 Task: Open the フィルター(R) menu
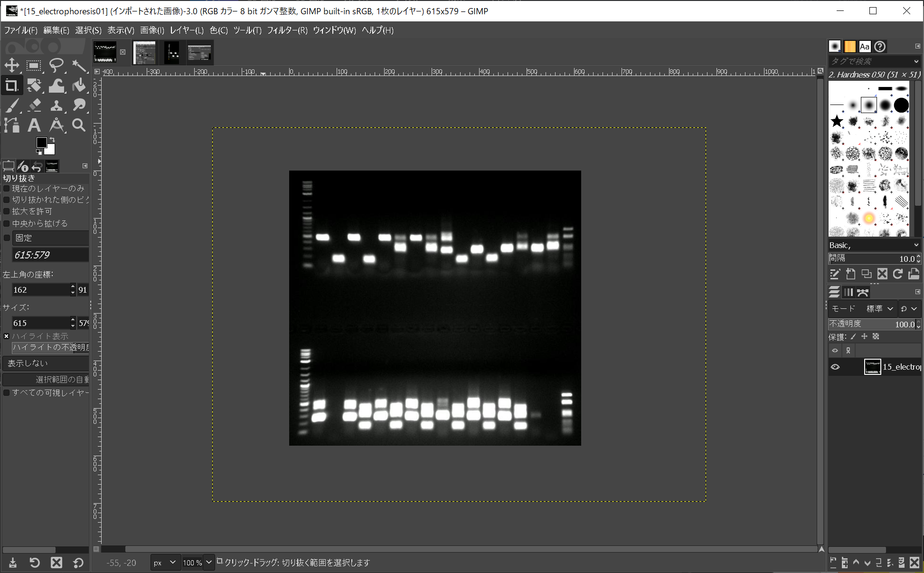pyautogui.click(x=287, y=30)
